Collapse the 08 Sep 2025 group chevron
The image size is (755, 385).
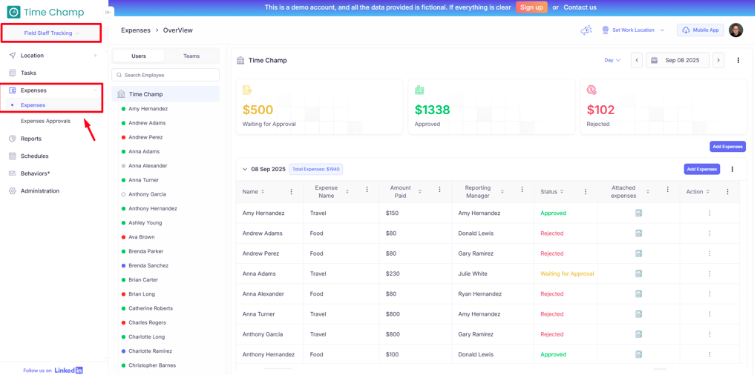point(245,169)
